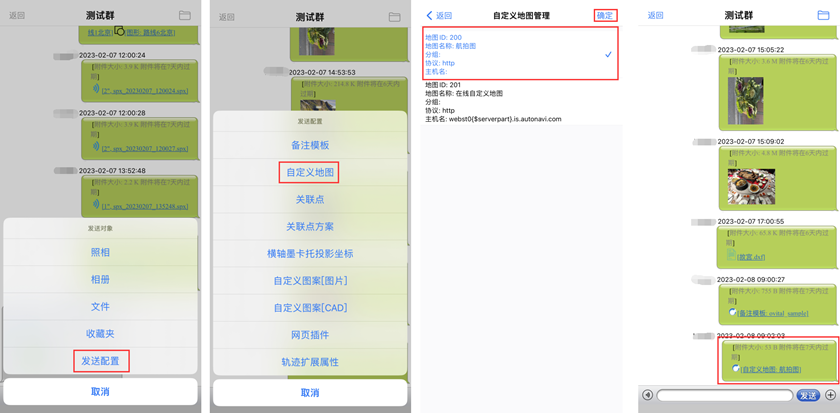Open the grey folder icon in second chat

(395, 16)
